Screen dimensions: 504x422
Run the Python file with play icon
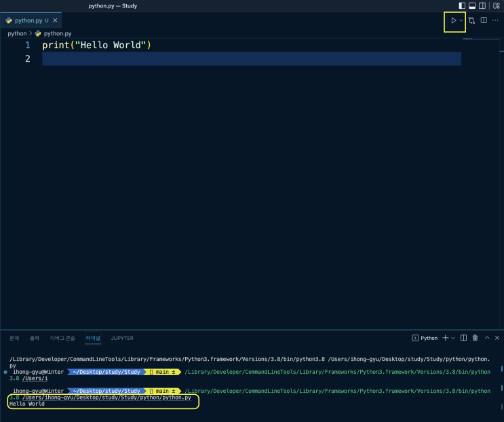[x=453, y=20]
